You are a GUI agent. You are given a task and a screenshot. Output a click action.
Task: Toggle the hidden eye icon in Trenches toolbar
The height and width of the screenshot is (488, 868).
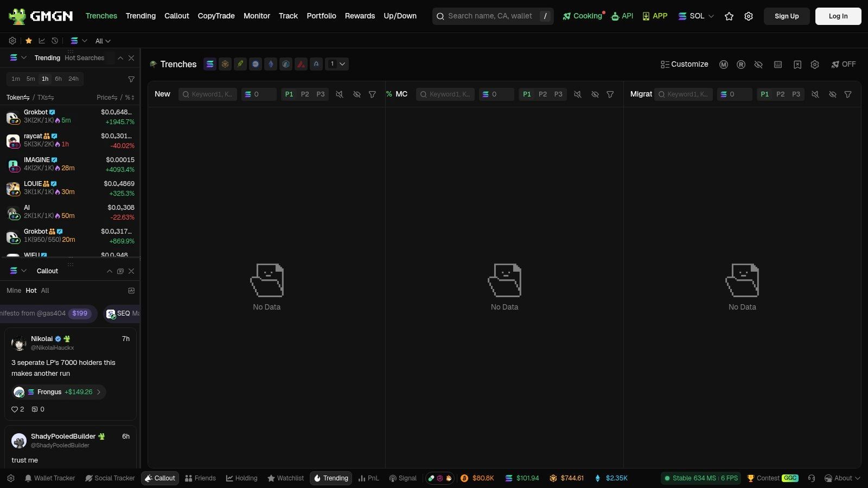click(x=758, y=65)
